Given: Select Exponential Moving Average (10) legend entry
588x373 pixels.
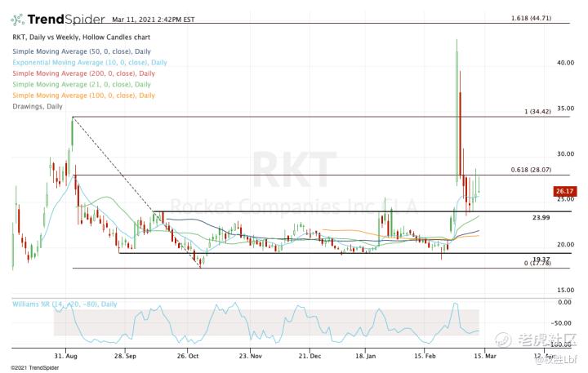Looking at the screenshot, I should point(90,62).
